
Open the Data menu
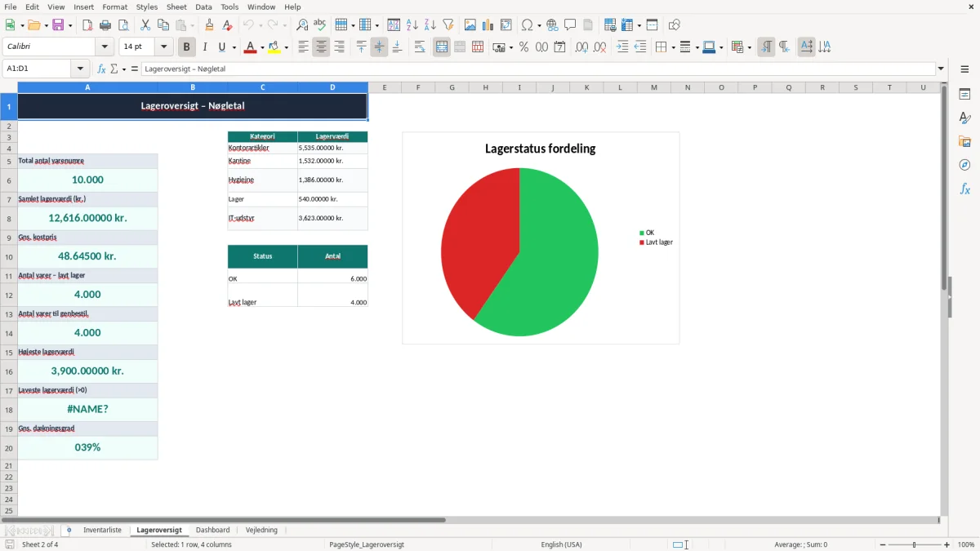(203, 7)
